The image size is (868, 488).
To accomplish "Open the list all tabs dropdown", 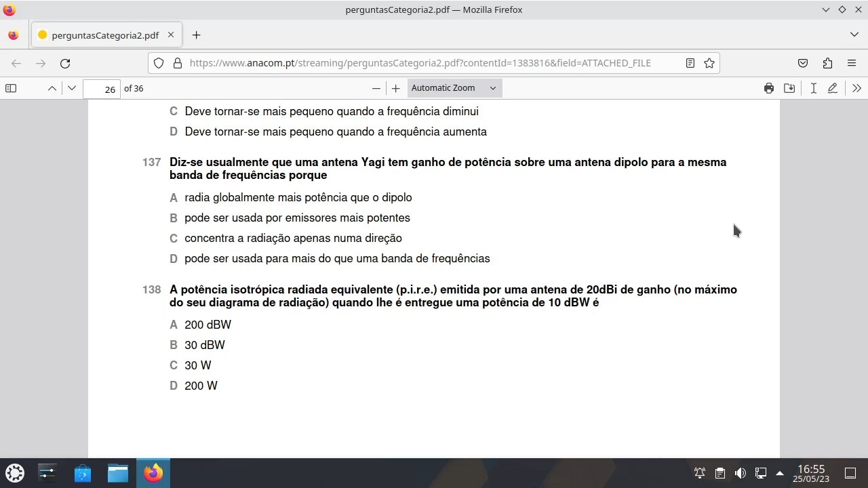I will (x=854, y=35).
